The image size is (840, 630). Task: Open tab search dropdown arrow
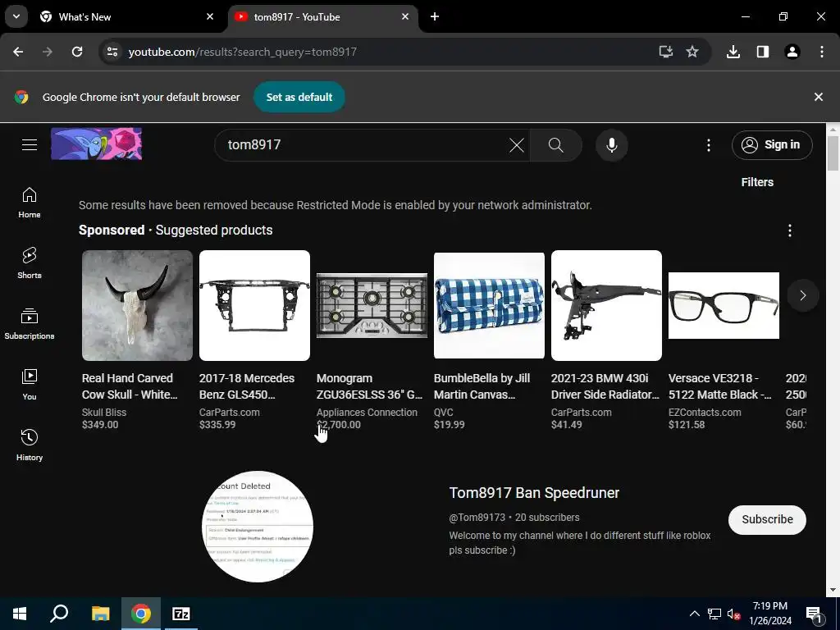(x=16, y=16)
